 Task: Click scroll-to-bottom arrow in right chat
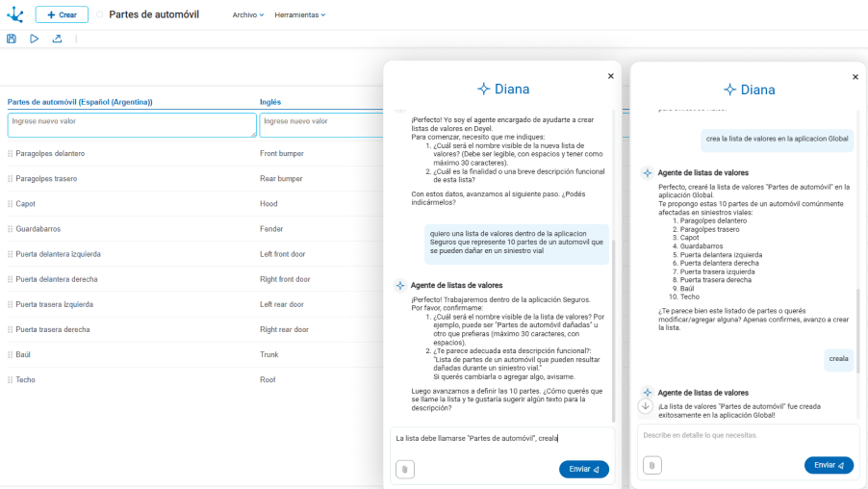coord(646,406)
